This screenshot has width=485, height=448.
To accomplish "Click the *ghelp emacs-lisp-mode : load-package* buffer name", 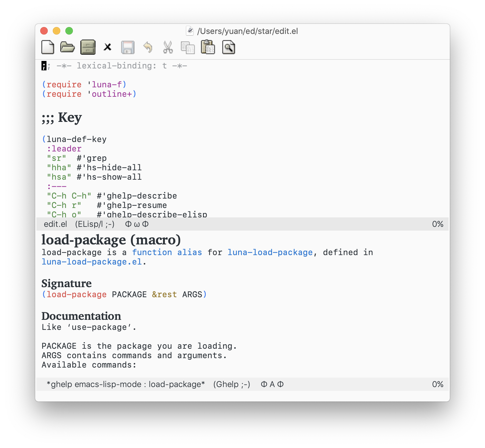I will coord(126,384).
